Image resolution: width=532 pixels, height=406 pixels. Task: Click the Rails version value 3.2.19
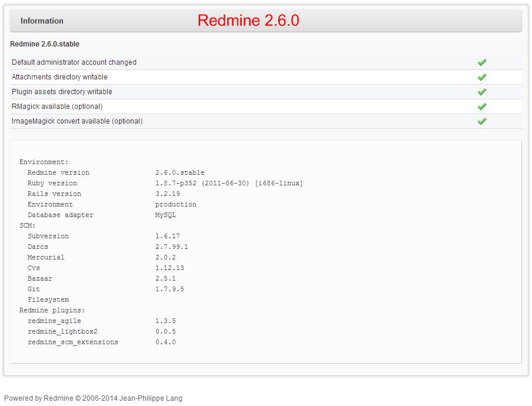click(168, 194)
